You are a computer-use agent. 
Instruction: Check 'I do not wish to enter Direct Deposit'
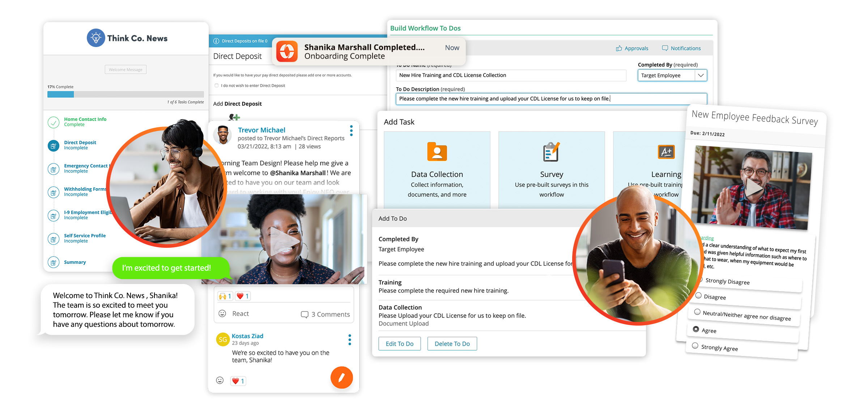217,86
